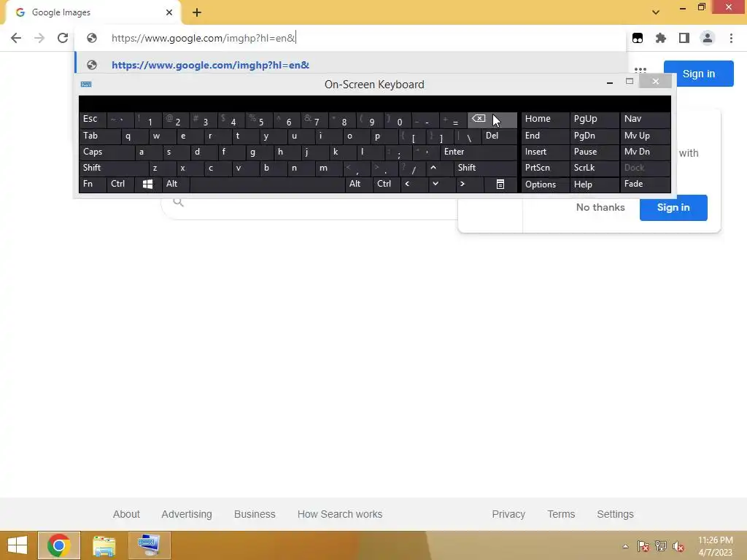
Task: Show hidden tray icons arrow
Action: point(625,546)
